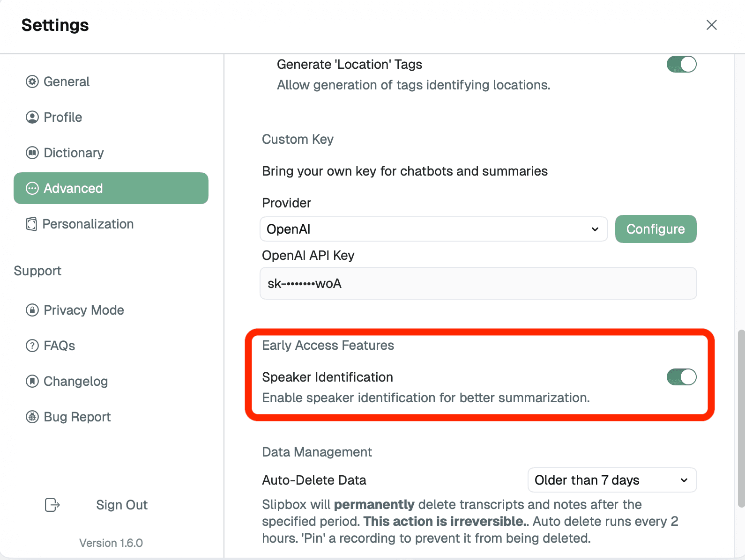The image size is (745, 560).
Task: Click the Early Access Features heading
Action: (328, 345)
